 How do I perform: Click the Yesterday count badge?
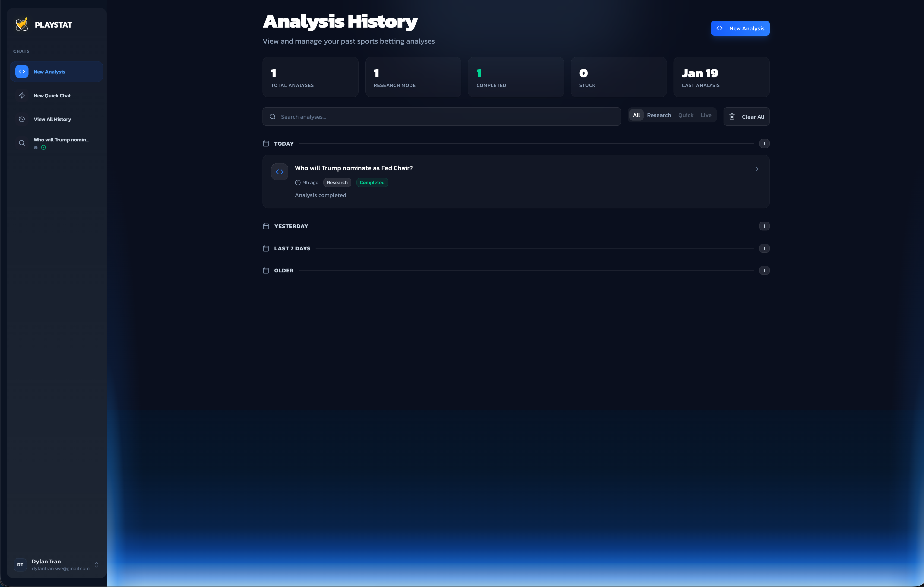point(764,226)
